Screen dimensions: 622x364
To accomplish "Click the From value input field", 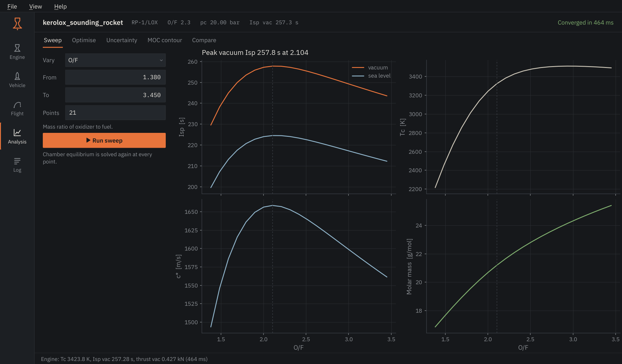I will pyautogui.click(x=115, y=77).
